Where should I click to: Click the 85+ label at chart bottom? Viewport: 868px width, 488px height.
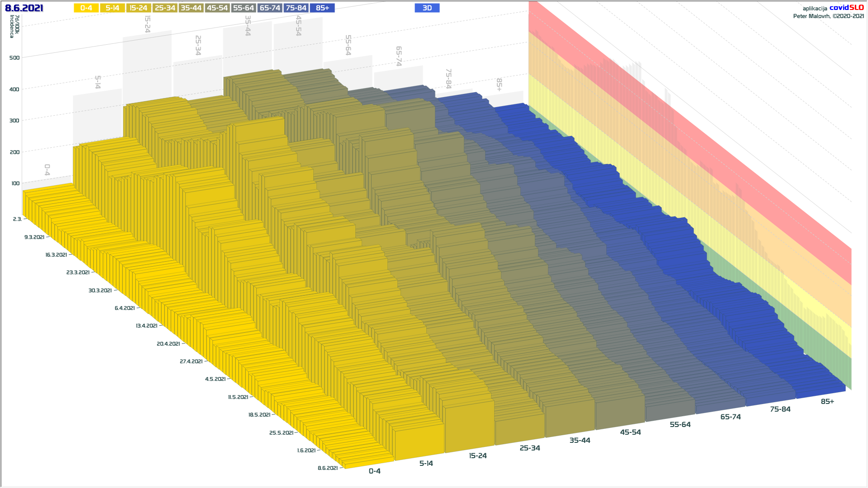pos(827,402)
